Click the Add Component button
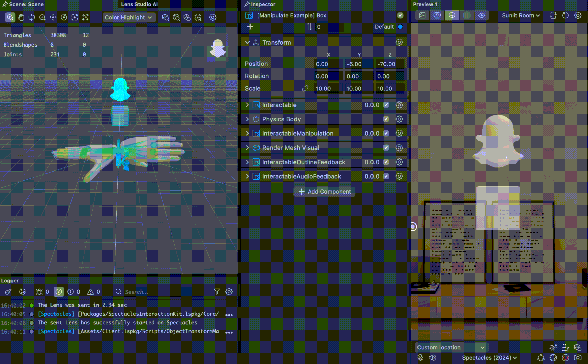 coord(324,192)
